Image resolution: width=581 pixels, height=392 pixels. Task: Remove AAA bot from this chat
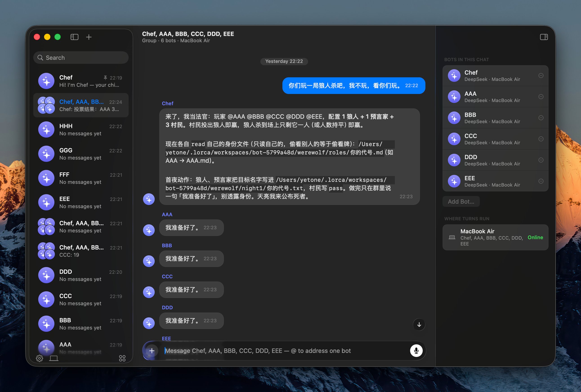point(541,97)
